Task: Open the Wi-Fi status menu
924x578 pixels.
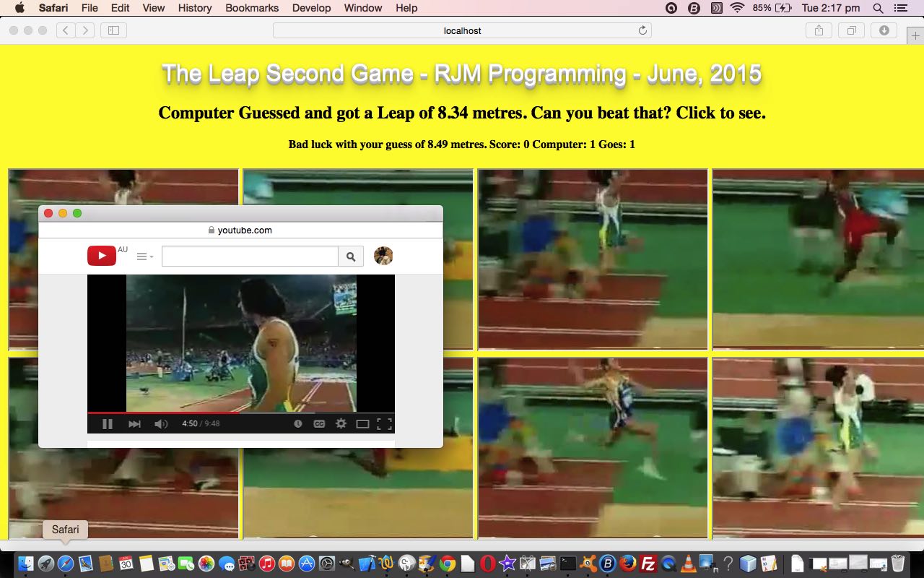Action: tap(737, 8)
